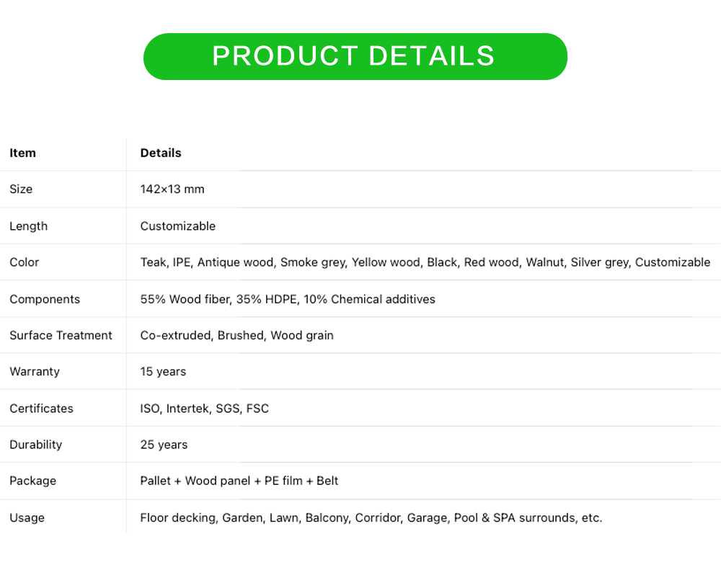This screenshot has width=721, height=588.
Task: Click the 25 years durability value
Action: pyautogui.click(x=164, y=445)
